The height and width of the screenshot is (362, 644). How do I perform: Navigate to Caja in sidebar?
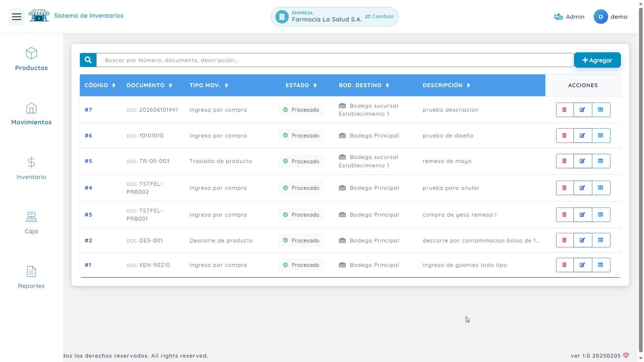(31, 223)
